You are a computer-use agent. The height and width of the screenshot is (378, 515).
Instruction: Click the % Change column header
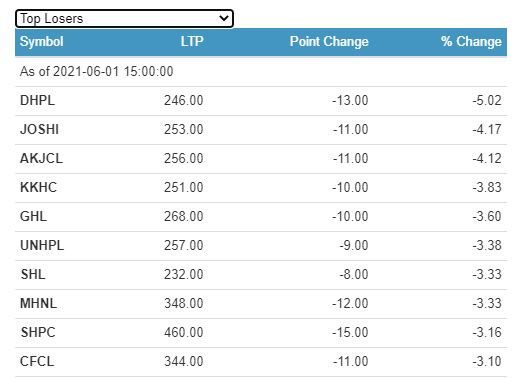tap(471, 42)
